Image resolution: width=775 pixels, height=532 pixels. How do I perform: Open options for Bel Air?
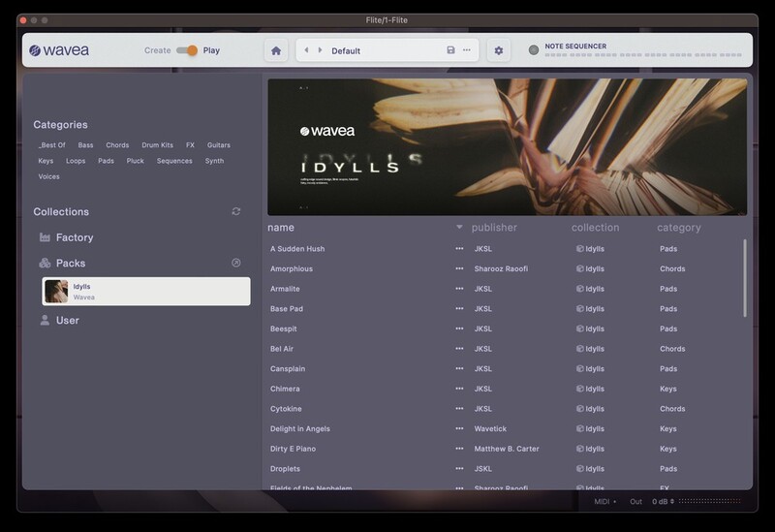[x=459, y=349]
